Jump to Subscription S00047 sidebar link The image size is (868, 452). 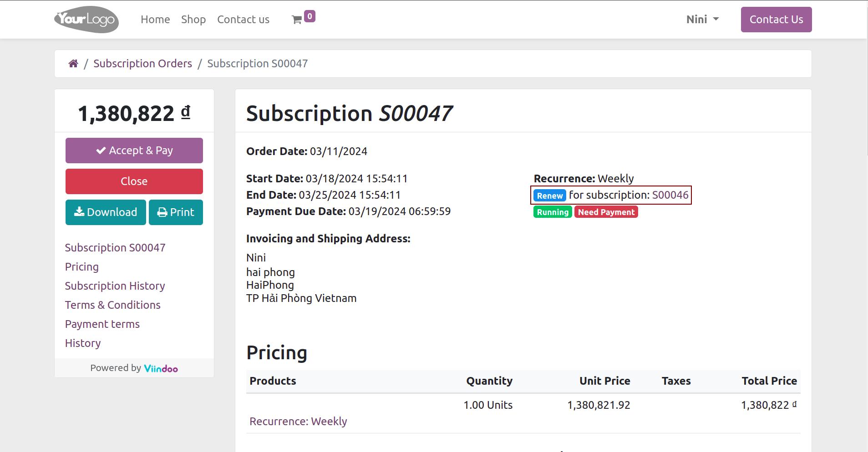click(x=115, y=248)
